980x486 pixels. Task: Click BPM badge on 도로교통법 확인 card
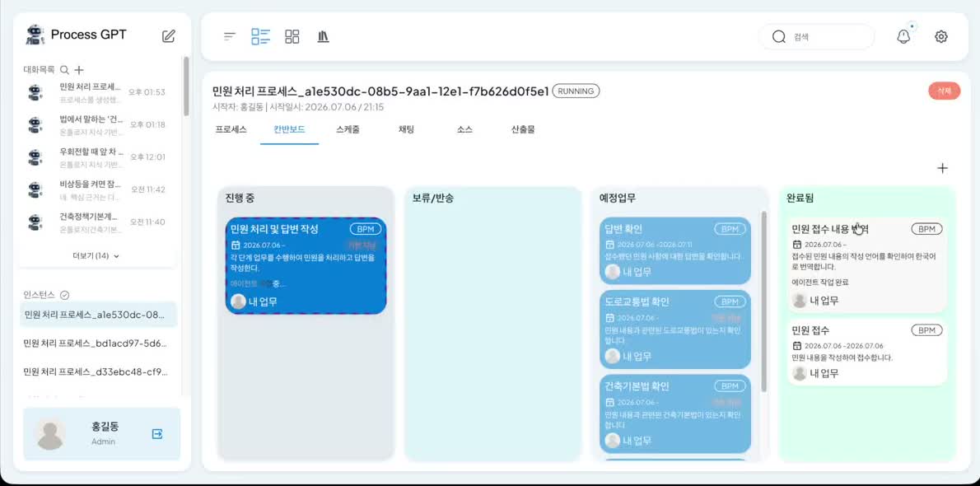pyautogui.click(x=730, y=301)
